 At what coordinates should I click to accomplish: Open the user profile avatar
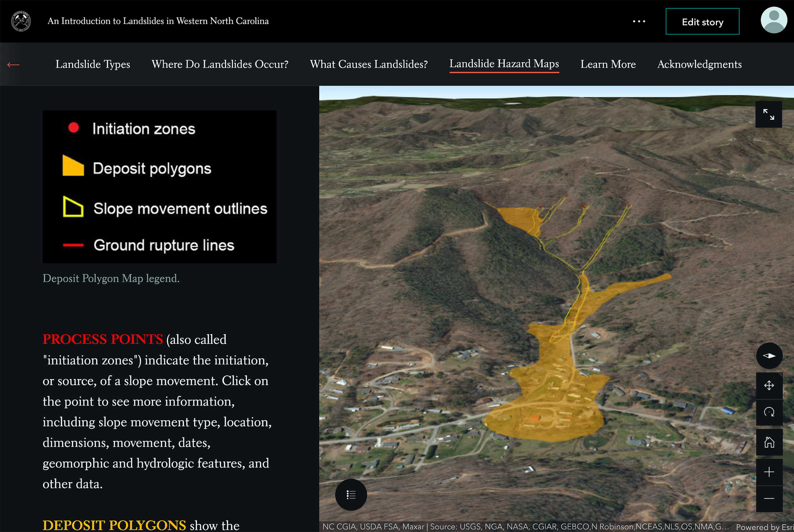(774, 20)
